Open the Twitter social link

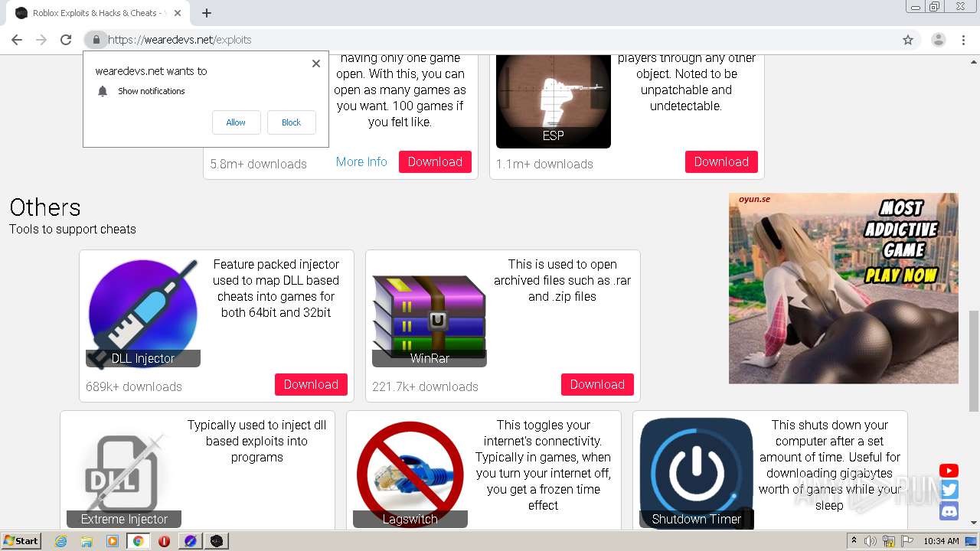(x=949, y=491)
